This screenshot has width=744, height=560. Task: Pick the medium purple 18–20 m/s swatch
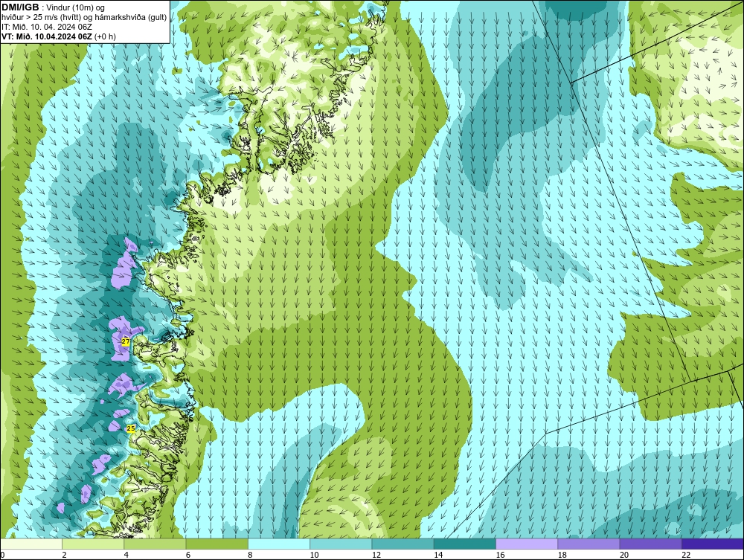[589, 544]
